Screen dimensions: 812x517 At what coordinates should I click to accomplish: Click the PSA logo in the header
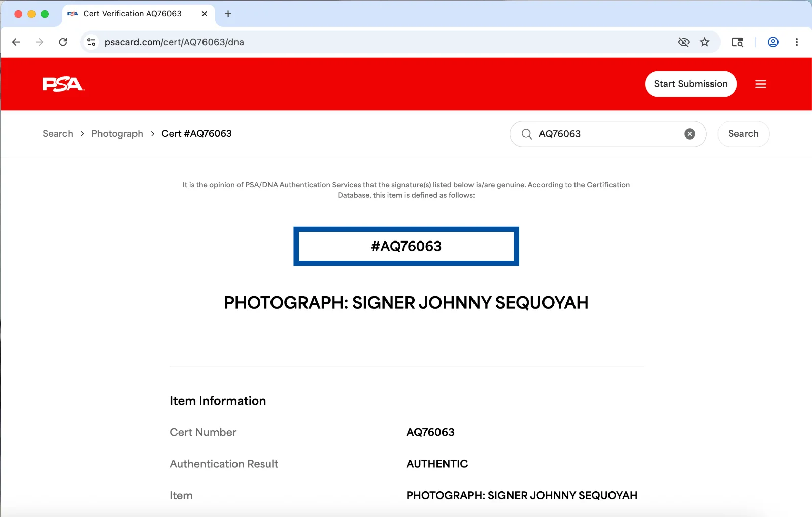click(63, 84)
